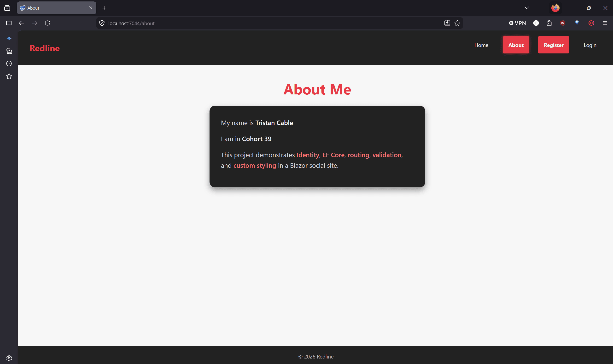The image size is (613, 364).
Task: Click the red circular extension icon
Action: coord(591,23)
